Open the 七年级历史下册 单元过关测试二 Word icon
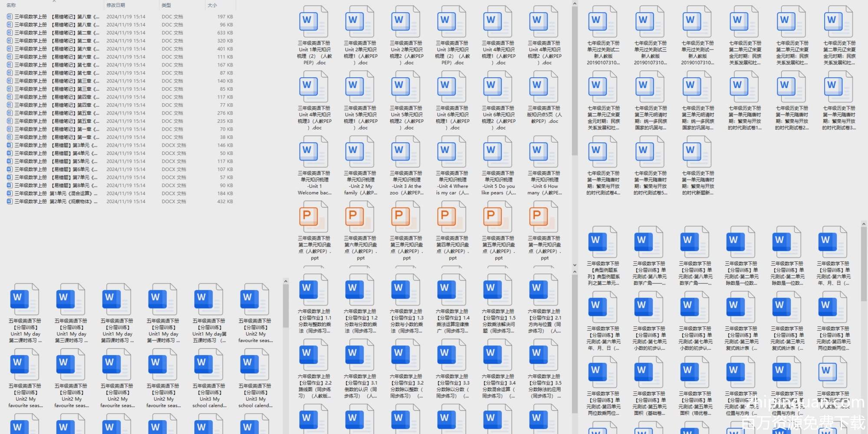868x434 pixels. click(603, 22)
